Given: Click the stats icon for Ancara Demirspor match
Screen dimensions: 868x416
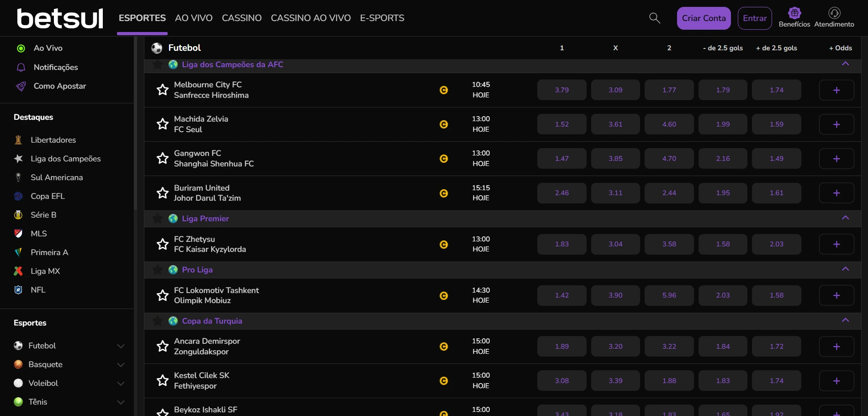Looking at the screenshot, I should tap(444, 347).
